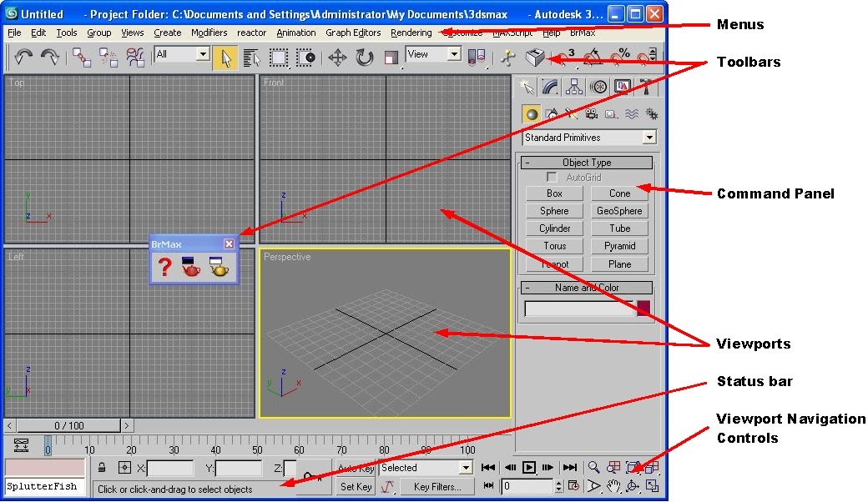This screenshot has height=502, width=868.
Task: Switch to the Hierarchy panel tab
Action: (x=574, y=87)
